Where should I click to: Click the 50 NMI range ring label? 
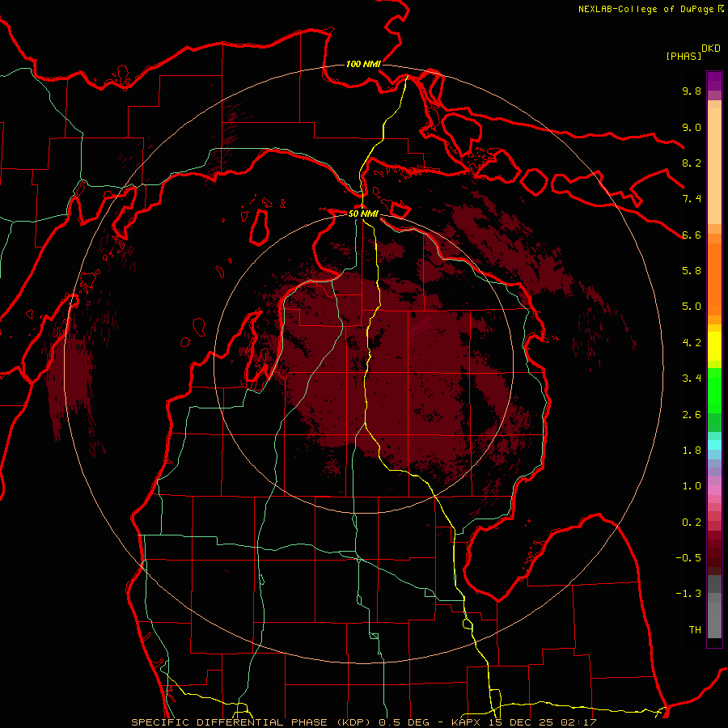(363, 214)
